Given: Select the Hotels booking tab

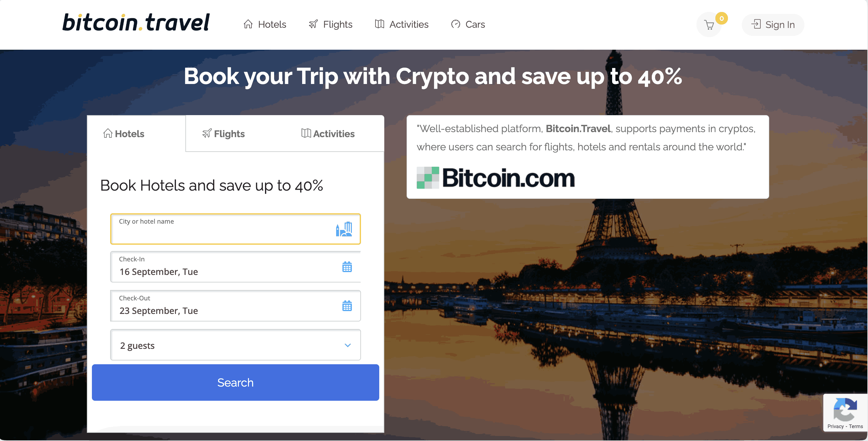Looking at the screenshot, I should coord(124,134).
